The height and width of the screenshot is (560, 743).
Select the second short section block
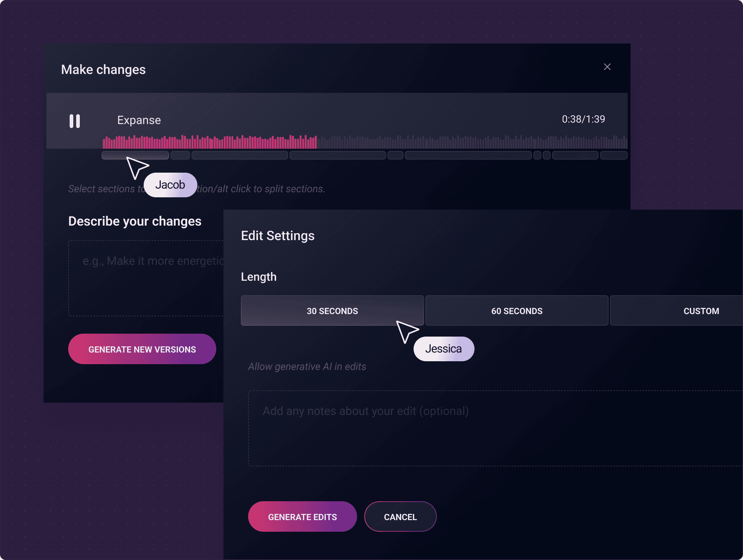[180, 156]
